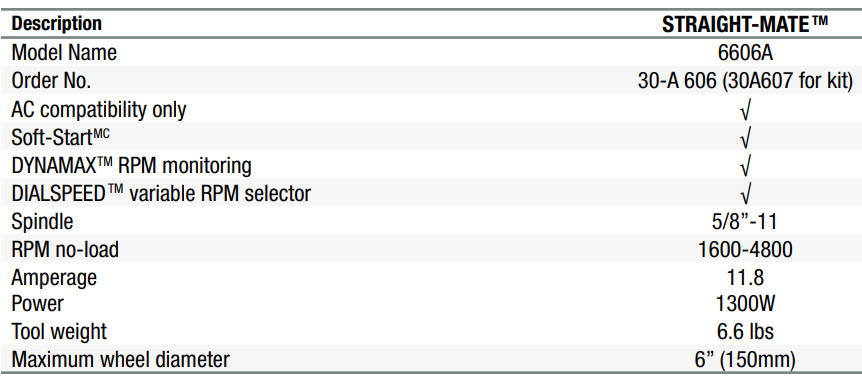The width and height of the screenshot is (862, 378).
Task: Click the 1300W power value
Action: 745,304
